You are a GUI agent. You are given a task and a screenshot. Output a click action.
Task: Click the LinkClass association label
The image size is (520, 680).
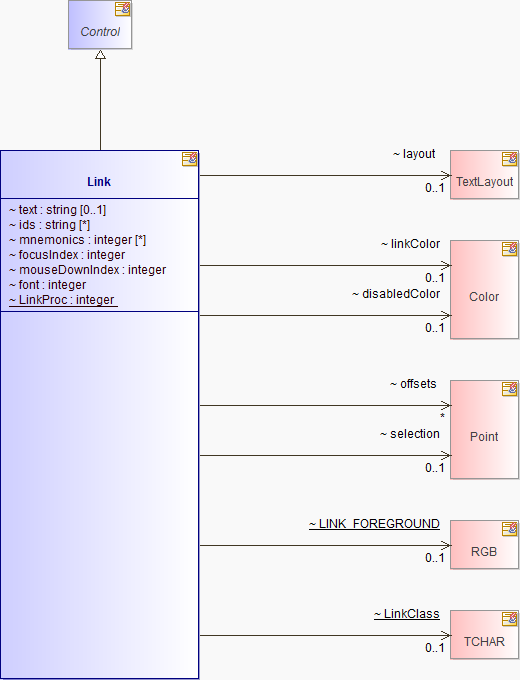407,614
